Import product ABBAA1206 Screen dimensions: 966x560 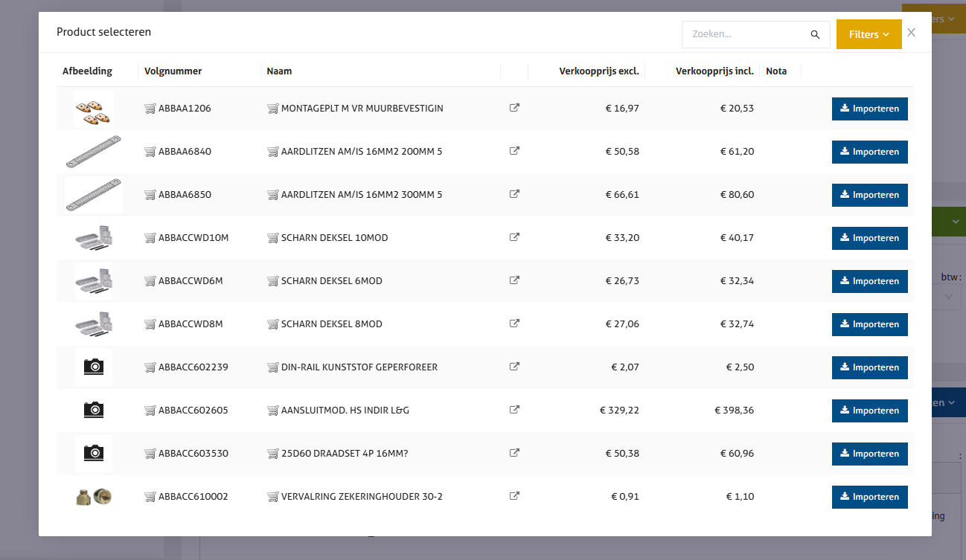tap(869, 109)
